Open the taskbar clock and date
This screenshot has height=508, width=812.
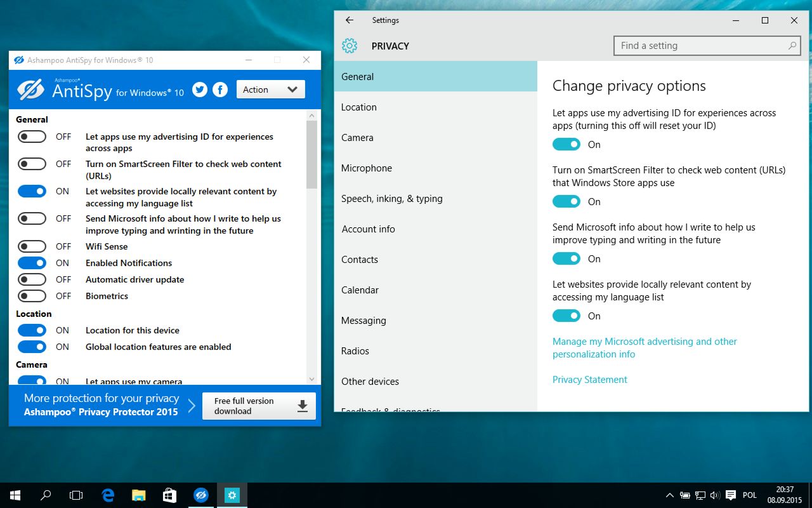[x=785, y=495]
